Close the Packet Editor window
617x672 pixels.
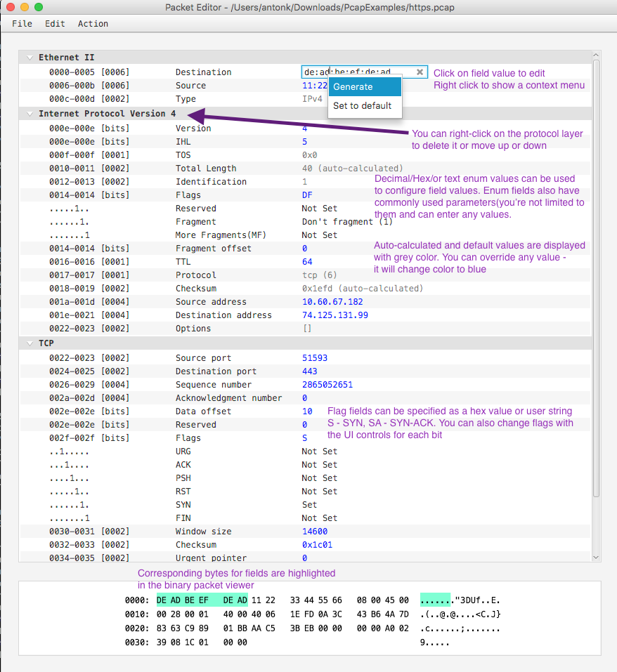click(11, 7)
